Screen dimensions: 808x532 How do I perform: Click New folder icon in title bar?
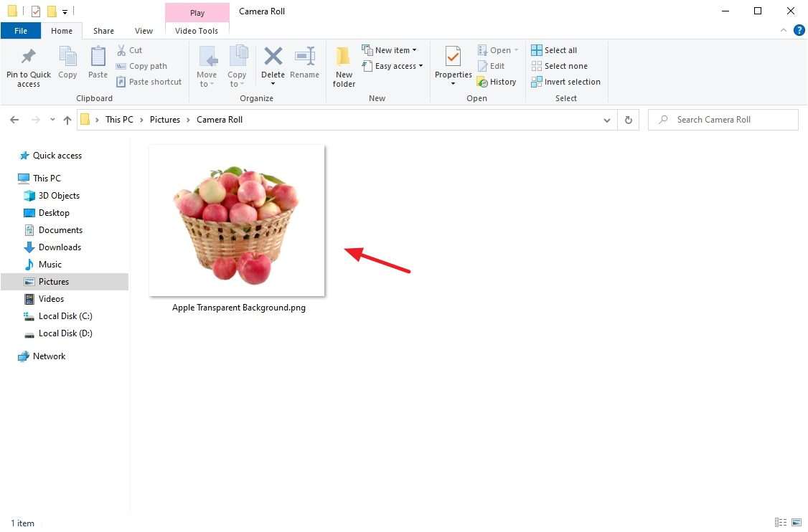point(52,11)
